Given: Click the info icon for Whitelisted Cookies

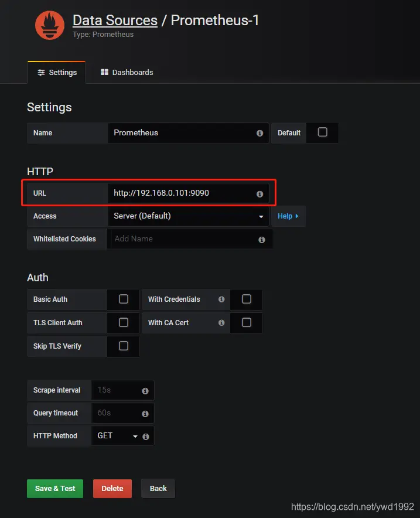Looking at the screenshot, I should point(261,240).
